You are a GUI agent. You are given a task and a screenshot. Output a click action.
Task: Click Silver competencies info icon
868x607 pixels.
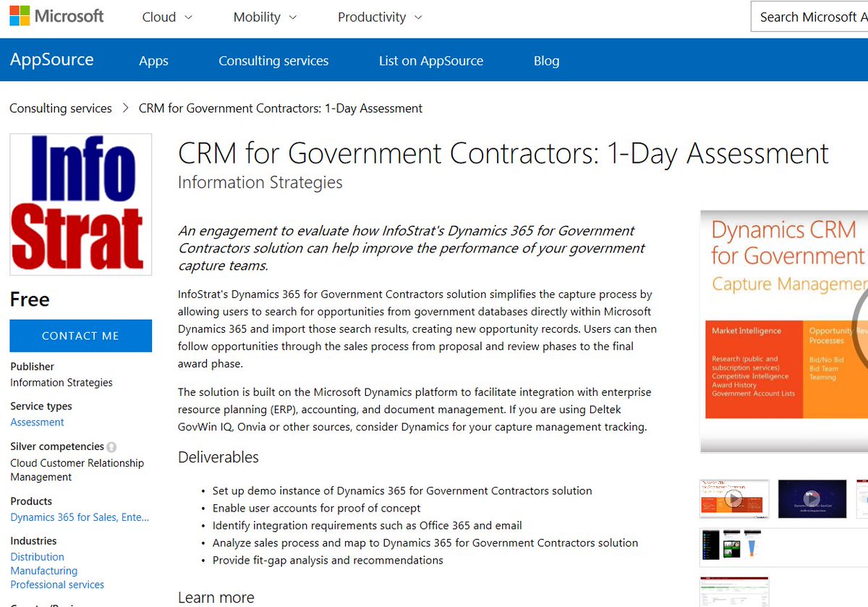pos(111,447)
